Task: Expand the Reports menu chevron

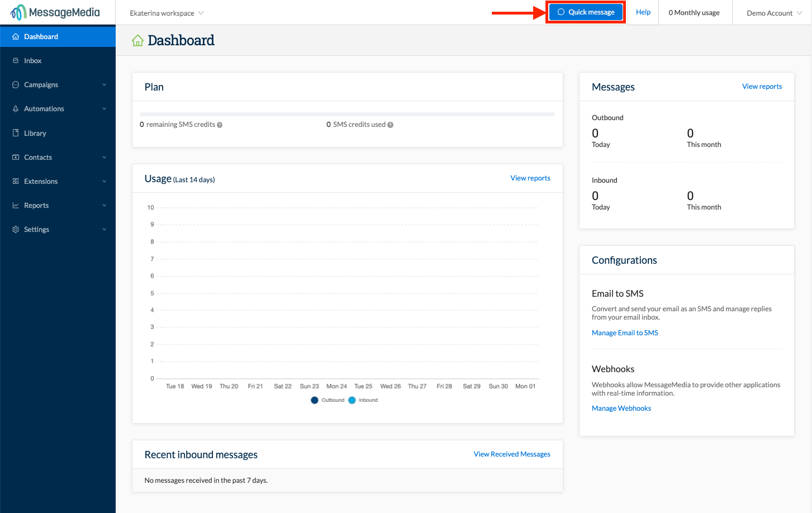Action: click(104, 206)
